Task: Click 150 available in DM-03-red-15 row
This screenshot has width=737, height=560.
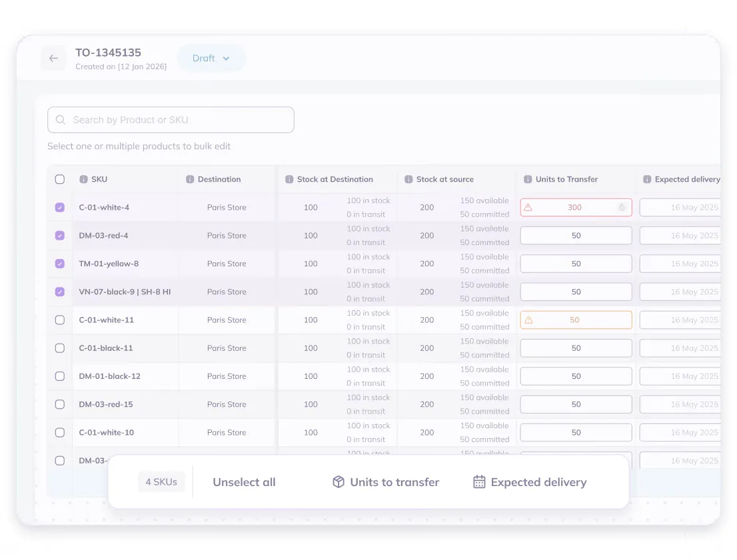Action: 484,398
